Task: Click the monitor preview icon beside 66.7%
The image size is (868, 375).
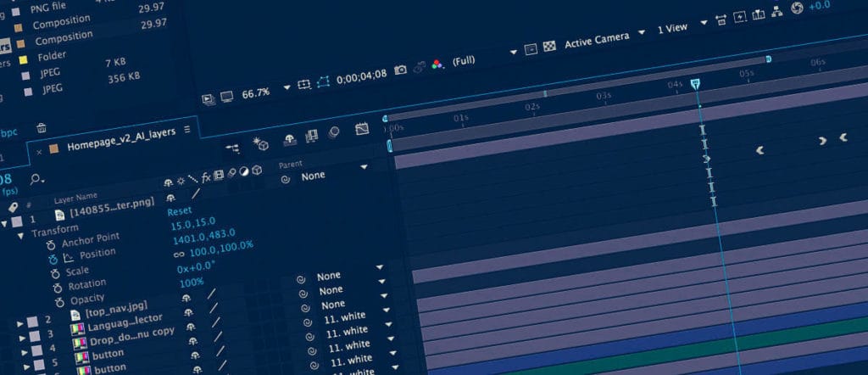Action: [x=226, y=97]
